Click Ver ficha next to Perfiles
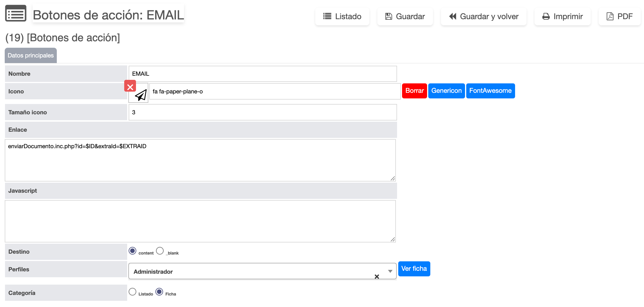 click(414, 269)
